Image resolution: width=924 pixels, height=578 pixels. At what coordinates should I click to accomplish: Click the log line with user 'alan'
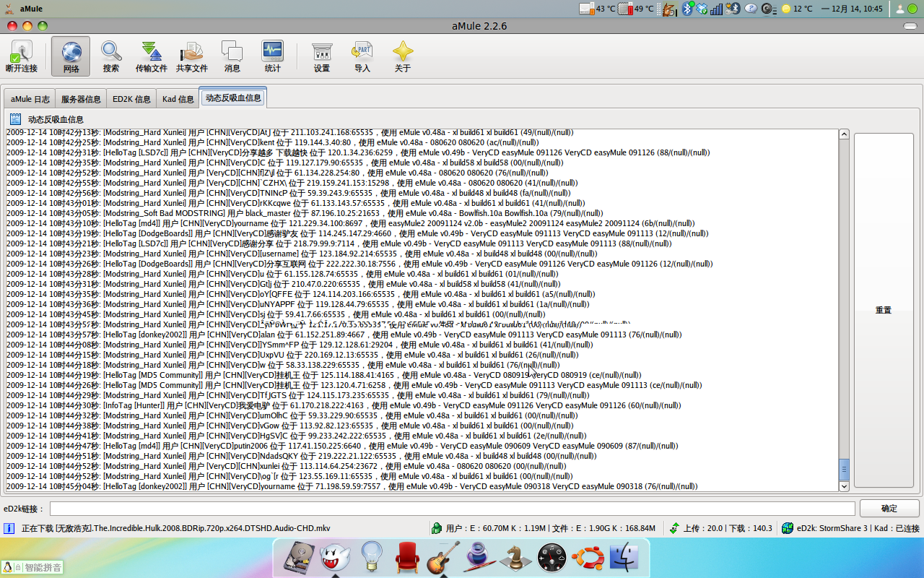click(x=344, y=335)
